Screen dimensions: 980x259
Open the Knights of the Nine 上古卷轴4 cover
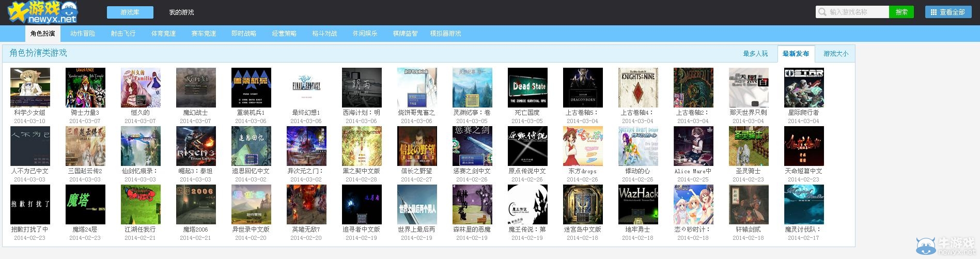tap(638, 87)
